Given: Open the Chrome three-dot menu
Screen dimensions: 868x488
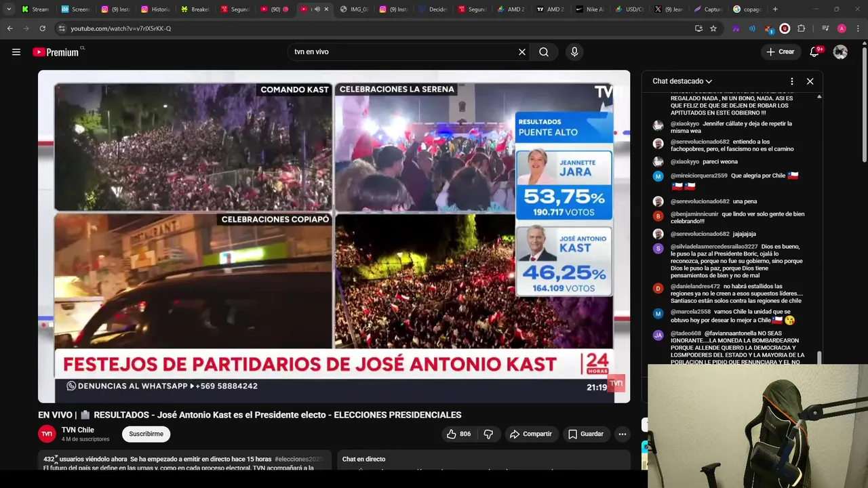Looking at the screenshot, I should (x=859, y=28).
